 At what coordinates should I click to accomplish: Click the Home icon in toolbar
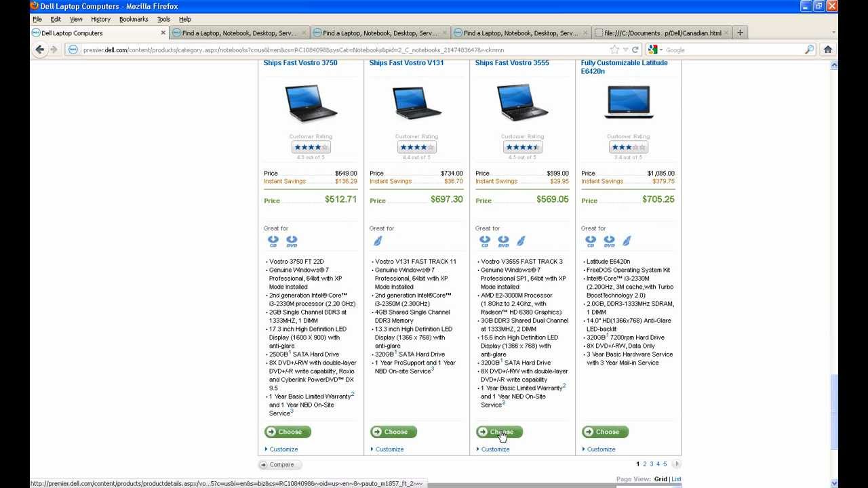[x=827, y=49]
